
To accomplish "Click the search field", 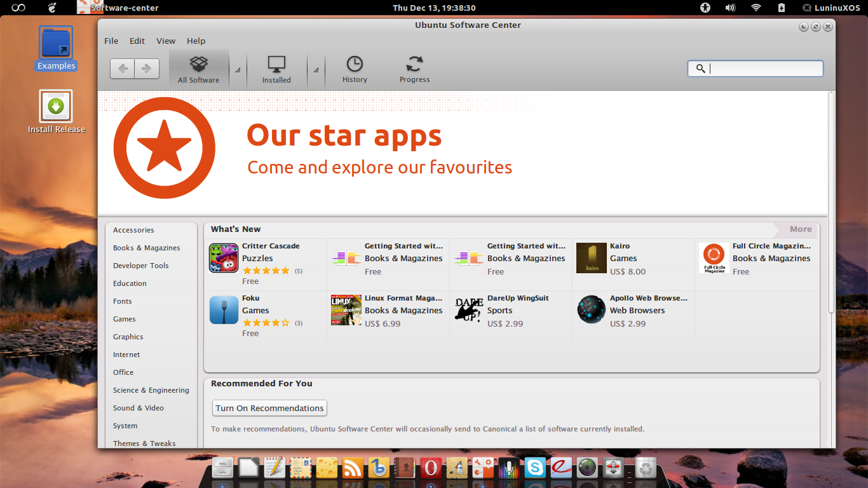I will coord(756,69).
